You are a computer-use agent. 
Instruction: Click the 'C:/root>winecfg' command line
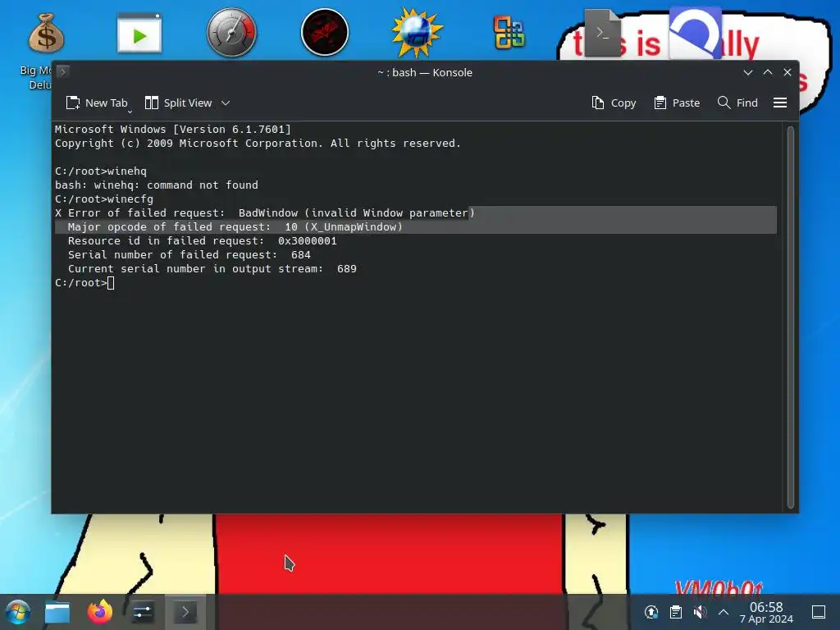(x=104, y=199)
